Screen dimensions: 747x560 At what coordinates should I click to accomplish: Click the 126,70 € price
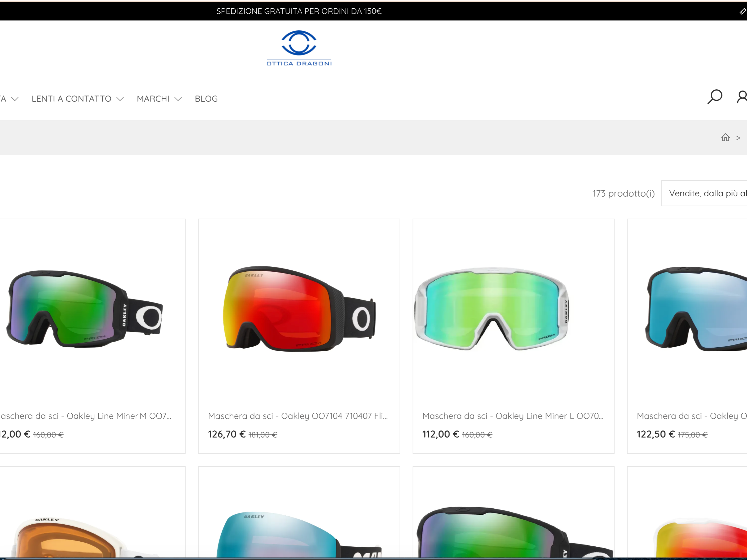[227, 434]
